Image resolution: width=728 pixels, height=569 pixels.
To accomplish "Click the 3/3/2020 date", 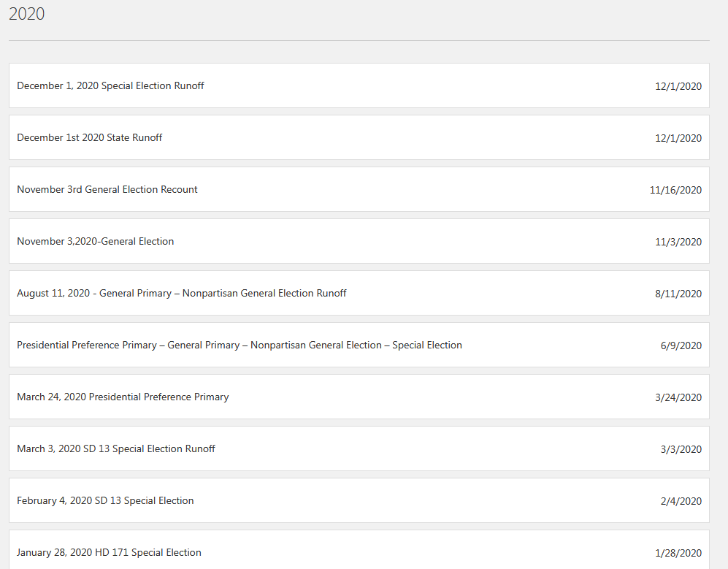I will tap(681, 450).
